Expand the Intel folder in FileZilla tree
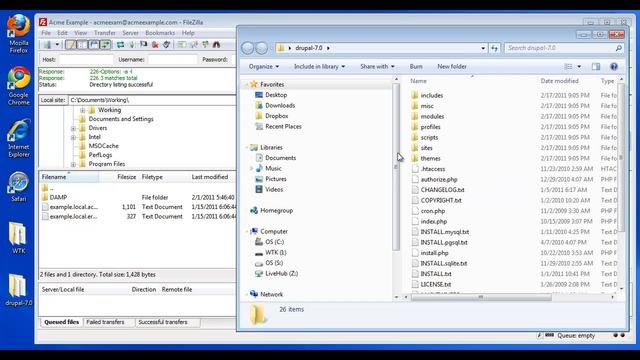 [73, 137]
